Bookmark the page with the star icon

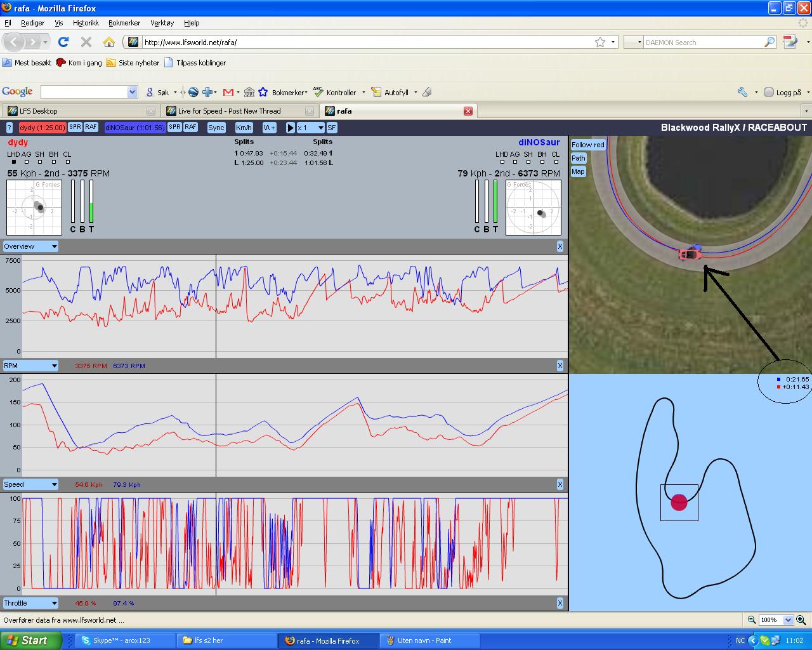(599, 42)
